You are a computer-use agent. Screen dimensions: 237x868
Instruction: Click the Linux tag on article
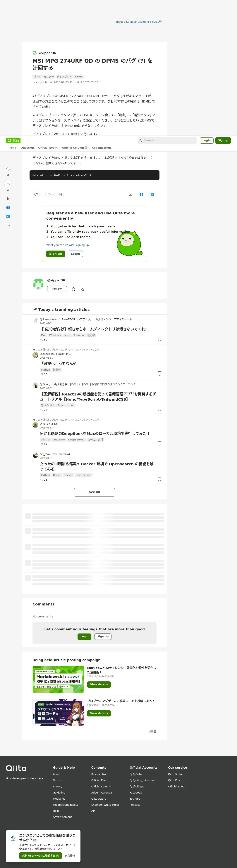coord(37,77)
